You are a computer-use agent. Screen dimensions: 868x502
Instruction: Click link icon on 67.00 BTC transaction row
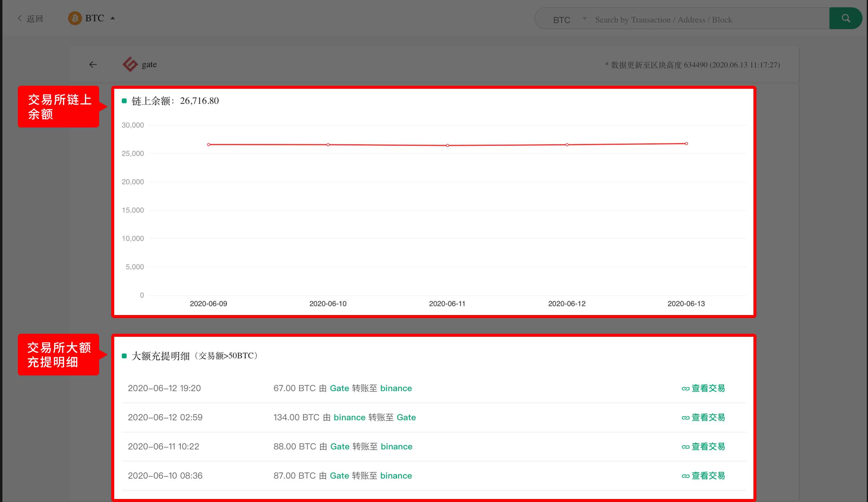(x=685, y=388)
